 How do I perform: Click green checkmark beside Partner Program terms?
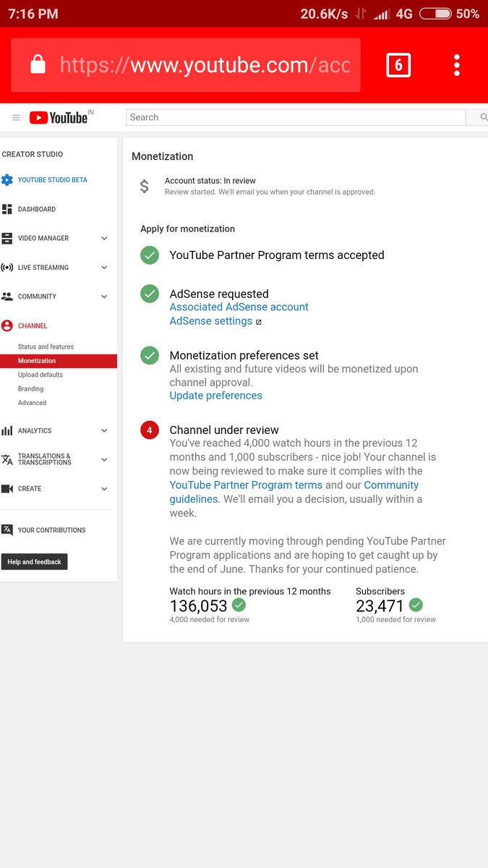(x=150, y=255)
